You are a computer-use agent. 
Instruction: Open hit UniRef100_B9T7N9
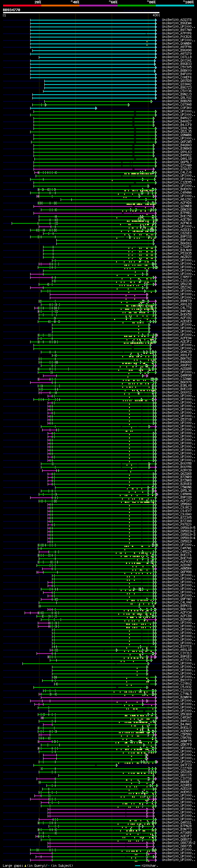(x=177, y=30)
